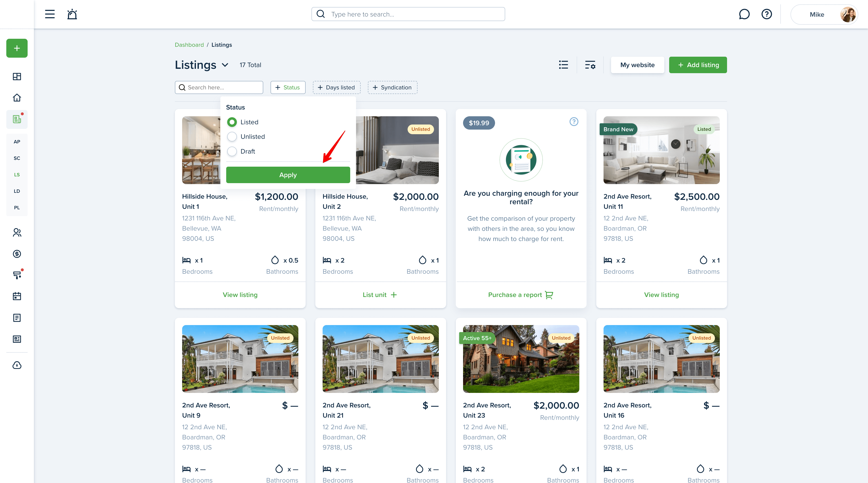The image size is (868, 483).
Task: Click the Unlisted badge on Hillside House Unit 2
Action: click(420, 129)
